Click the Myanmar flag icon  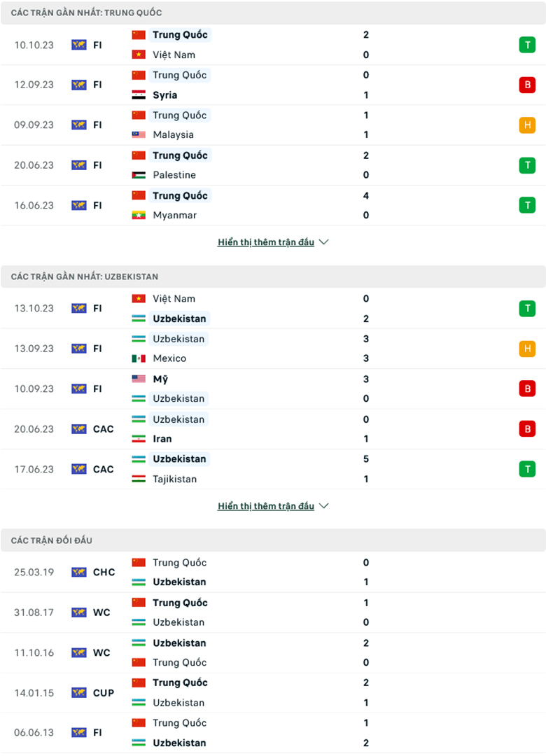point(139,215)
